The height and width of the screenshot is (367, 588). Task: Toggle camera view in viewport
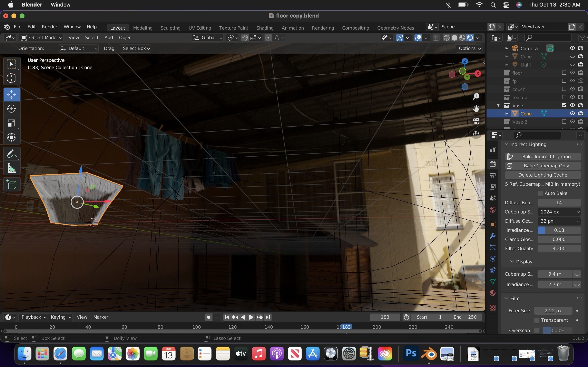point(476,121)
